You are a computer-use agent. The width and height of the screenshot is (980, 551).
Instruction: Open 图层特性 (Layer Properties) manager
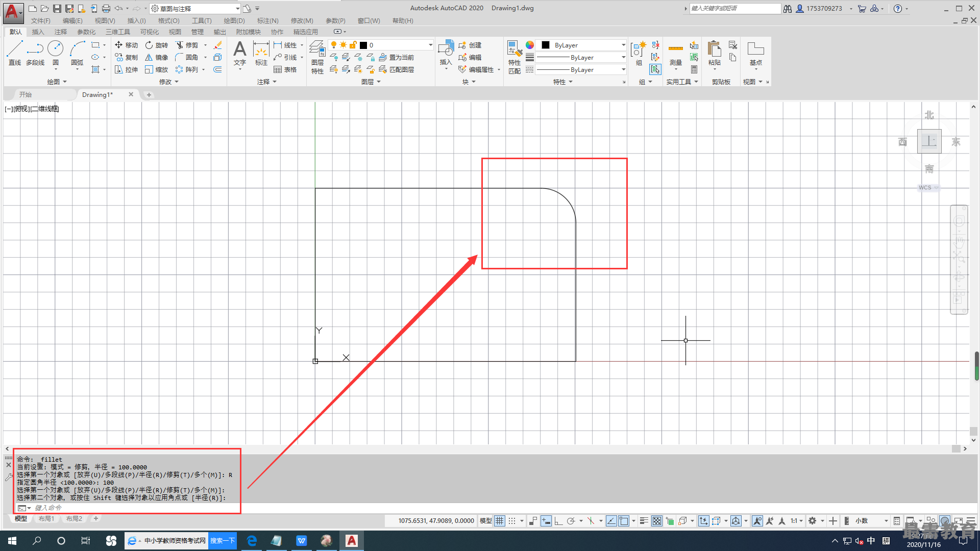coord(317,56)
